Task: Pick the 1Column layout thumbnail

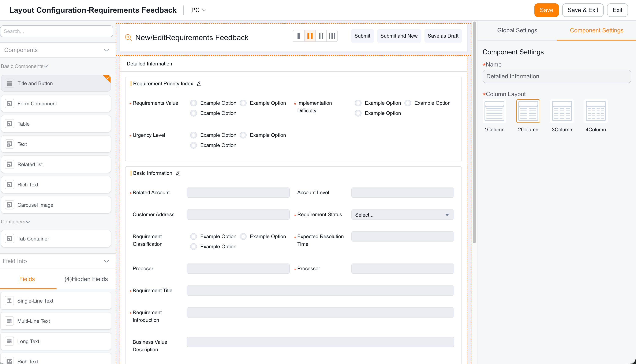Action: coord(494,111)
